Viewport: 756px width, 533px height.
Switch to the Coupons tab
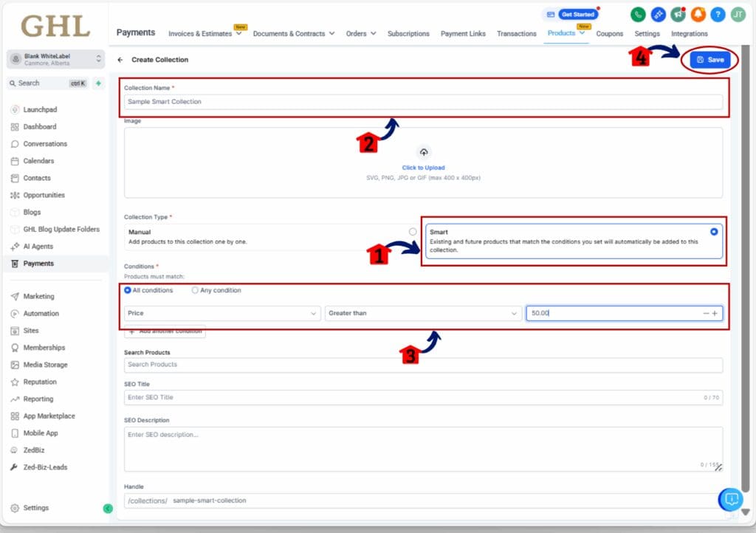[609, 33]
